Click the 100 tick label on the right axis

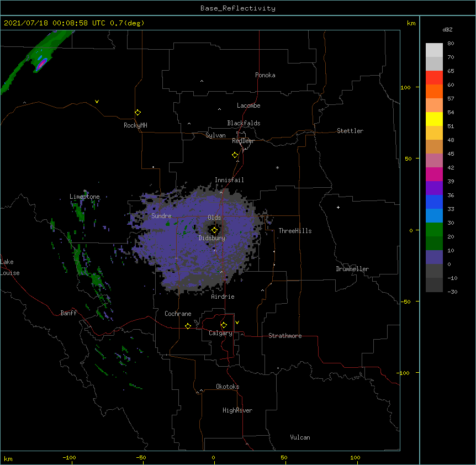point(405,87)
